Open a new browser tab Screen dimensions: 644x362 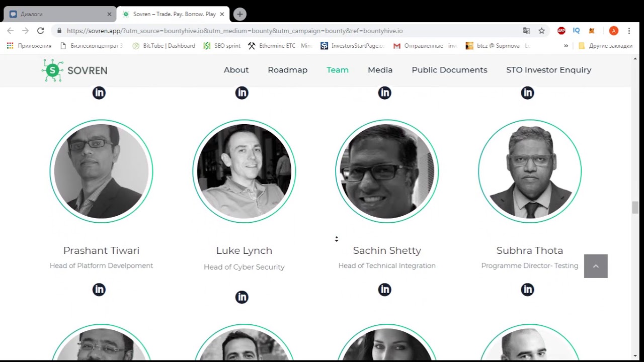tap(239, 14)
